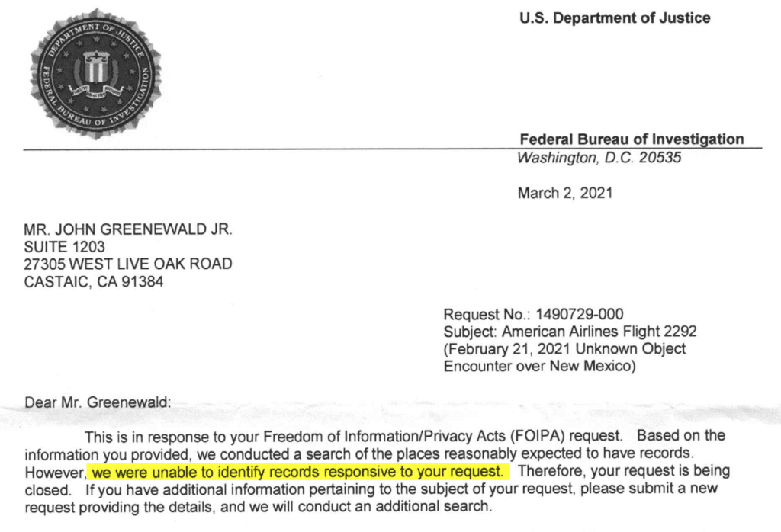Image resolution: width=781 pixels, height=532 pixels.
Task: Click the 27305 WEST LIVE OAK ROAD line
Action: (x=128, y=264)
